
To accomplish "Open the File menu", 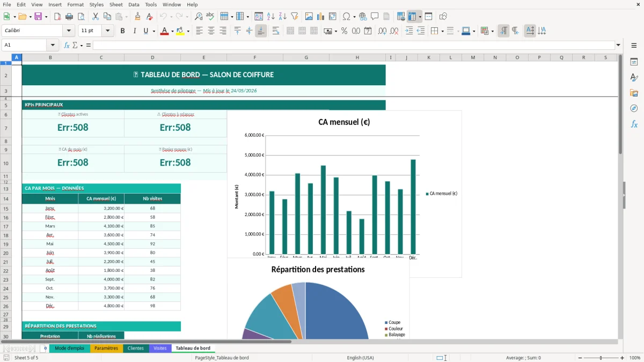I will [x=7, y=4].
